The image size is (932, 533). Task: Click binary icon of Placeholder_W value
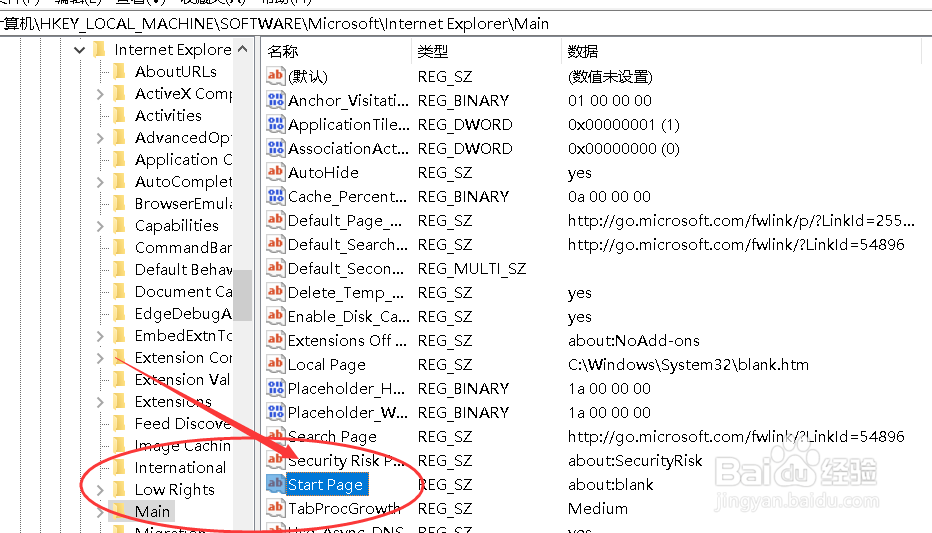click(x=275, y=412)
